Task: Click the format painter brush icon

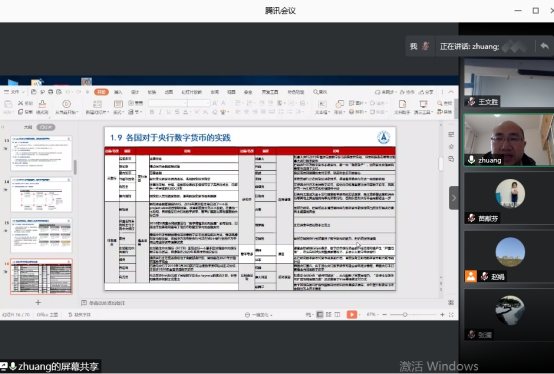Action: (42, 107)
